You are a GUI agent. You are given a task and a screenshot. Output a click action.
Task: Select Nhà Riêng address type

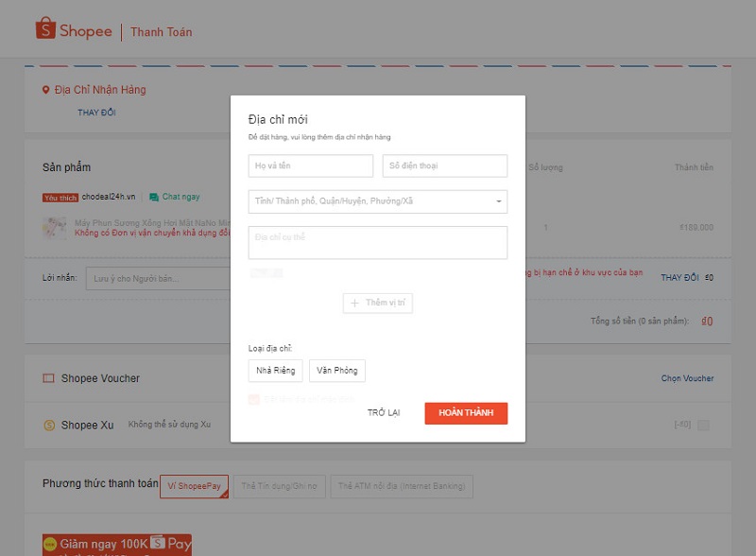click(275, 371)
